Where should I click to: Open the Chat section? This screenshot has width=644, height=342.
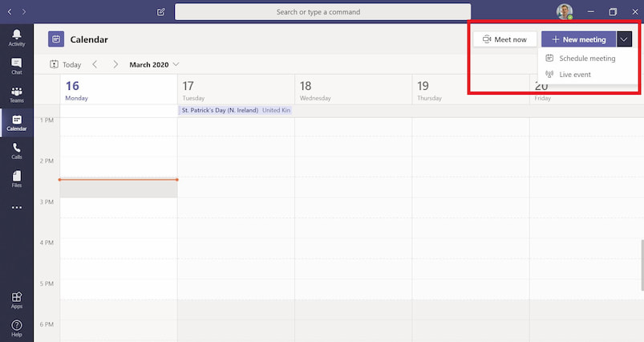[x=16, y=66]
